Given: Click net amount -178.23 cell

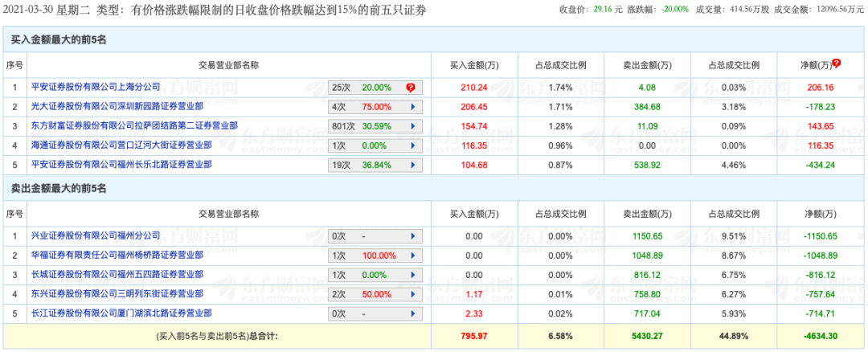Looking at the screenshot, I should click(821, 107).
